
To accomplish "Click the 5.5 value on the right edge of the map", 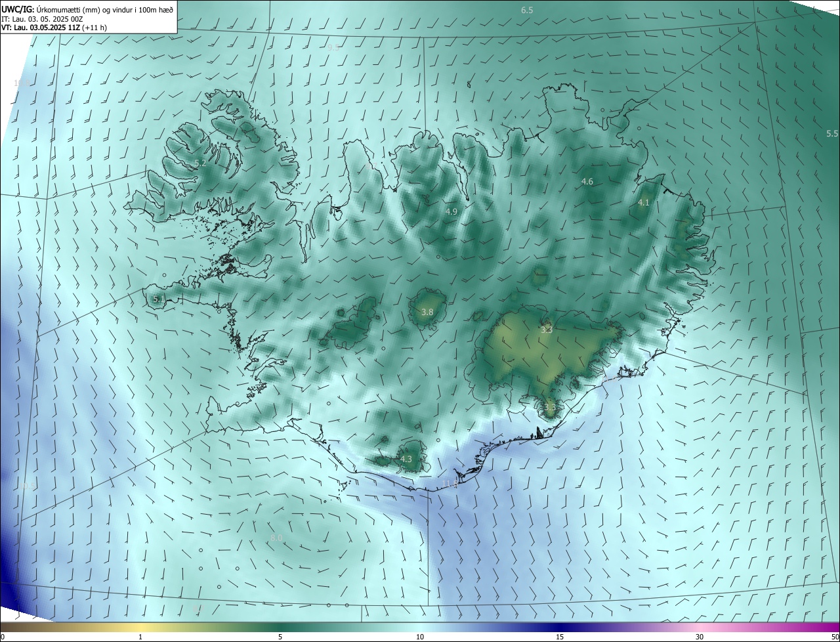I will [832, 134].
